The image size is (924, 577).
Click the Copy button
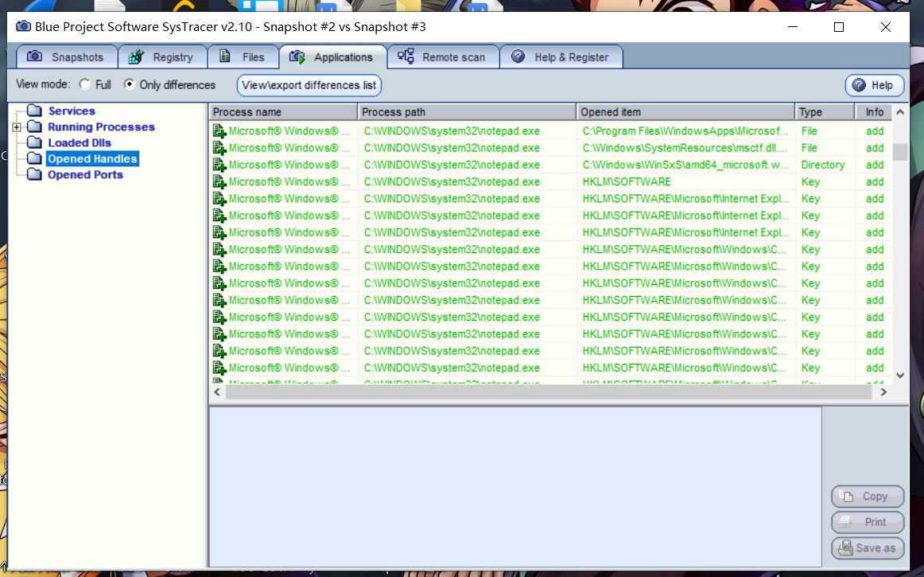[x=868, y=497]
